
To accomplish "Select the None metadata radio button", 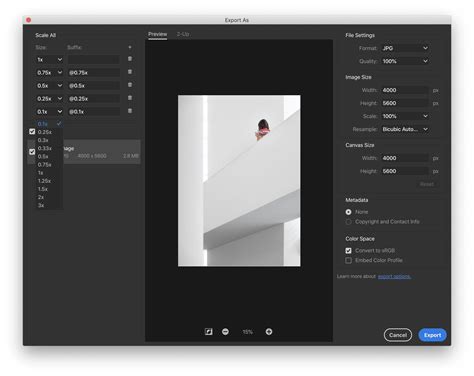I will [349, 212].
